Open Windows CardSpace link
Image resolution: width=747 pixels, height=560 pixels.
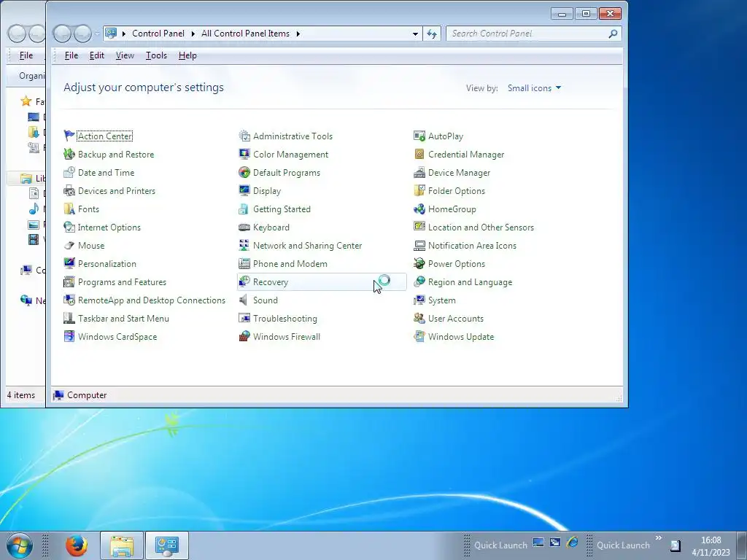117,337
